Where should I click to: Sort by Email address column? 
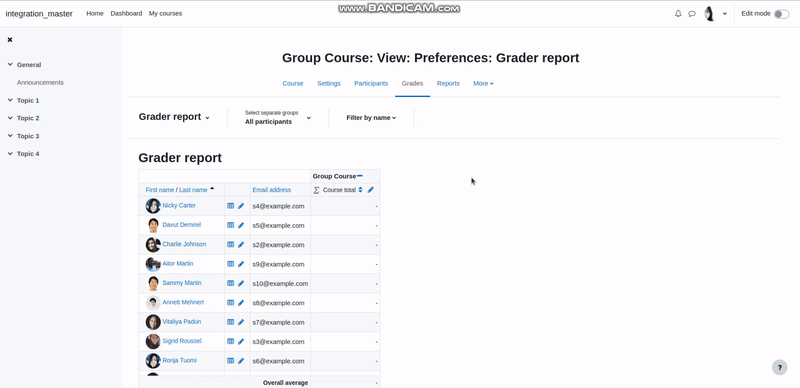coord(271,190)
